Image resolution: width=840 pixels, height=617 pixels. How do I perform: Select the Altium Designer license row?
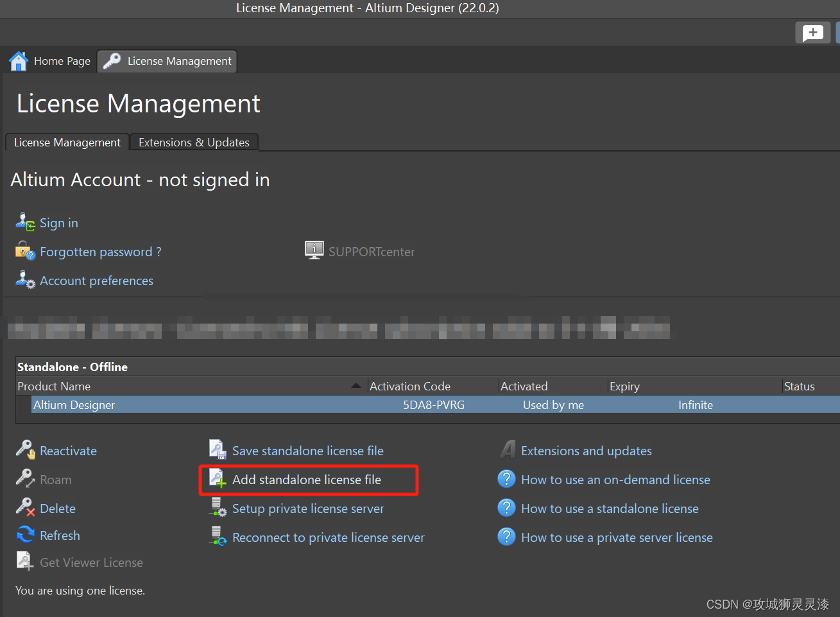point(436,404)
